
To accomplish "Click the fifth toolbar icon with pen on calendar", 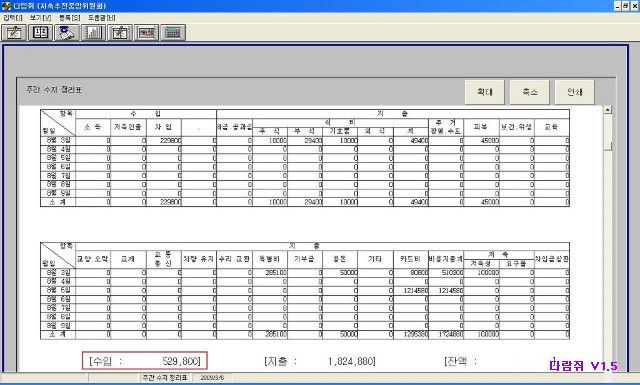I will (x=120, y=33).
